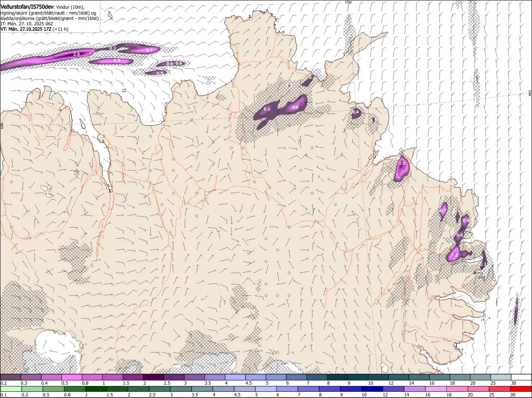This screenshot has width=532, height=398.
Task: Click the 2.0 precipitation blob label
Action: click(x=402, y=164)
